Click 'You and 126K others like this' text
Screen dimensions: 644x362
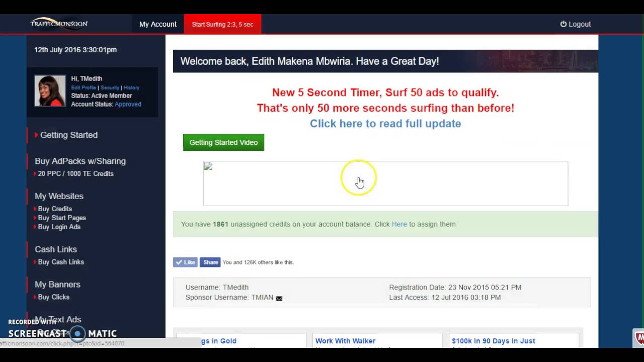(x=258, y=262)
